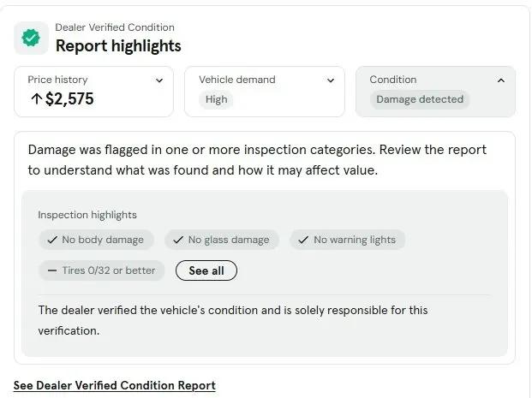Select the Condition card
This screenshot has height=398, width=532.
436,92
